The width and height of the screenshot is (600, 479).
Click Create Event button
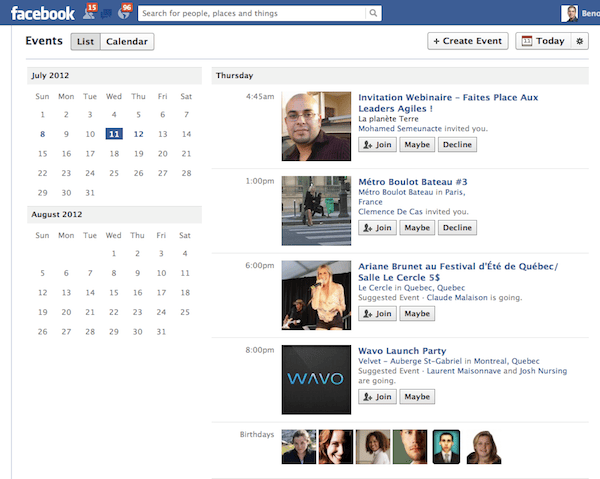click(468, 41)
